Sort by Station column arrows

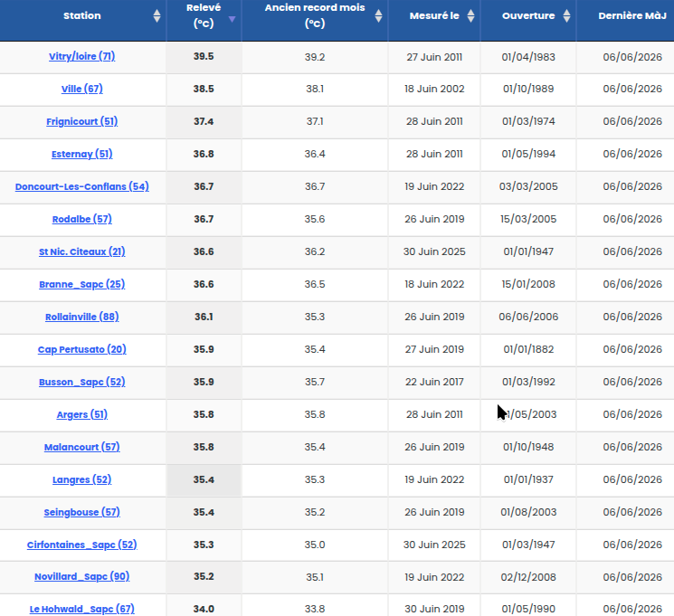157,16
